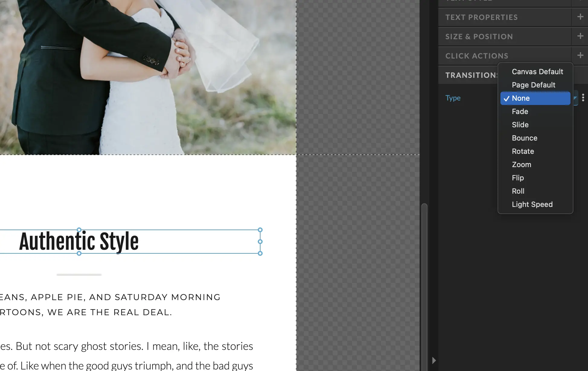588x371 pixels.
Task: Click the blue dropdown caret on the Type selector
Action: 574,98
